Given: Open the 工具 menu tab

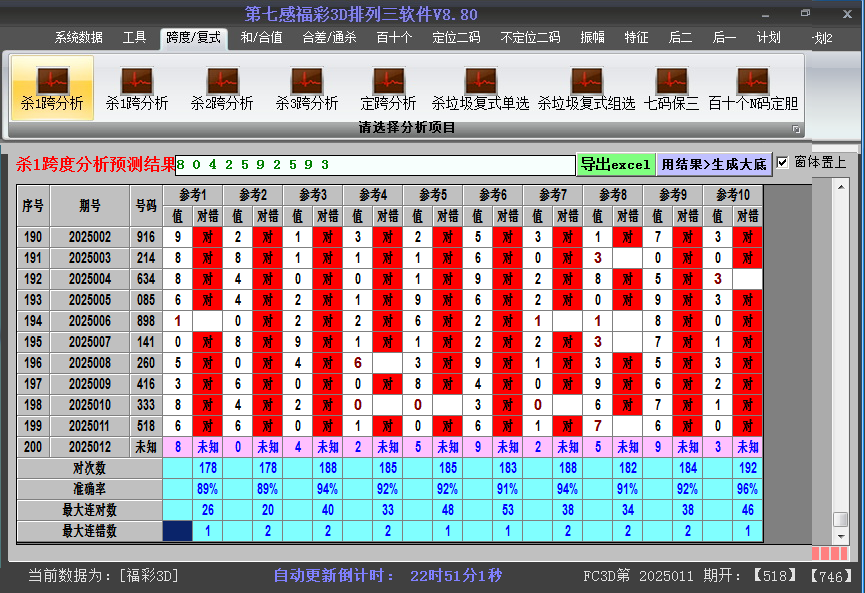Looking at the screenshot, I should 134,38.
